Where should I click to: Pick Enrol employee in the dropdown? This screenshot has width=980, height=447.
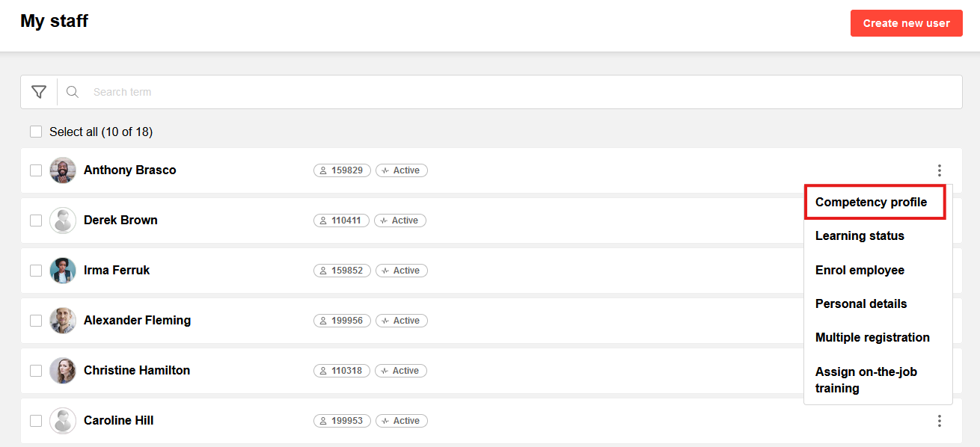pyautogui.click(x=860, y=271)
